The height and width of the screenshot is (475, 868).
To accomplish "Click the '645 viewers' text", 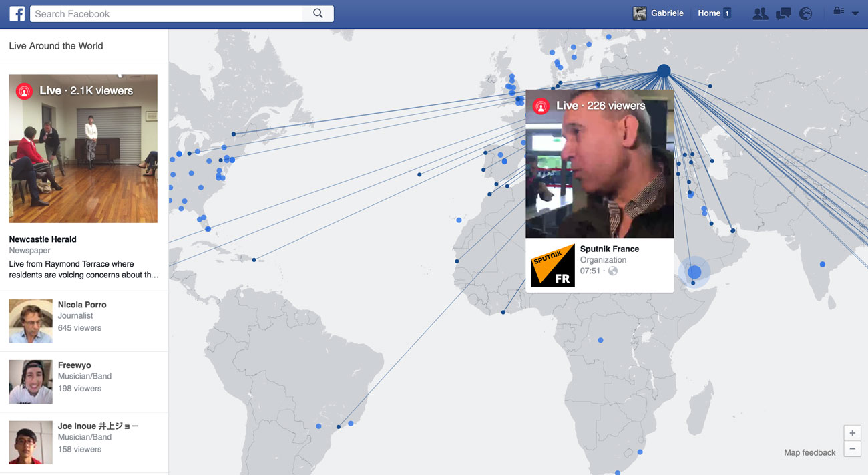I will pyautogui.click(x=79, y=328).
